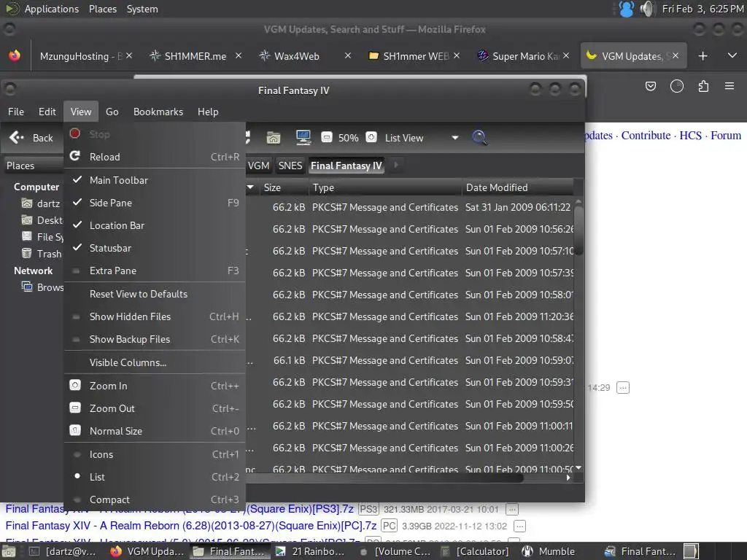
Task: Open the File menu
Action: tap(16, 112)
